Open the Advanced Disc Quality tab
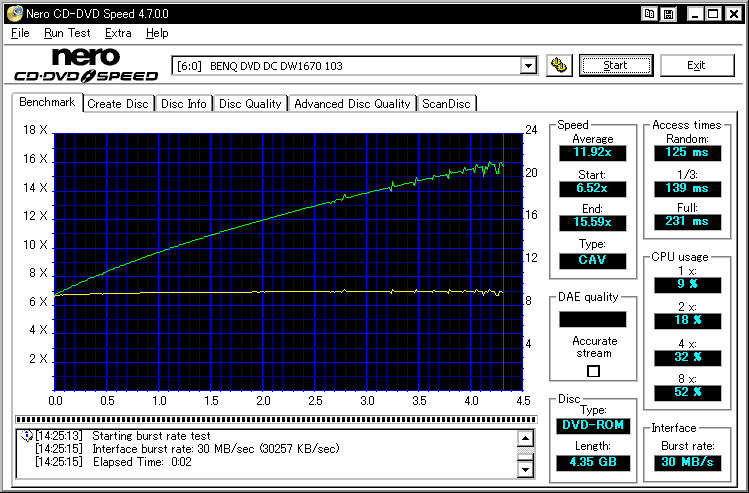 click(352, 103)
